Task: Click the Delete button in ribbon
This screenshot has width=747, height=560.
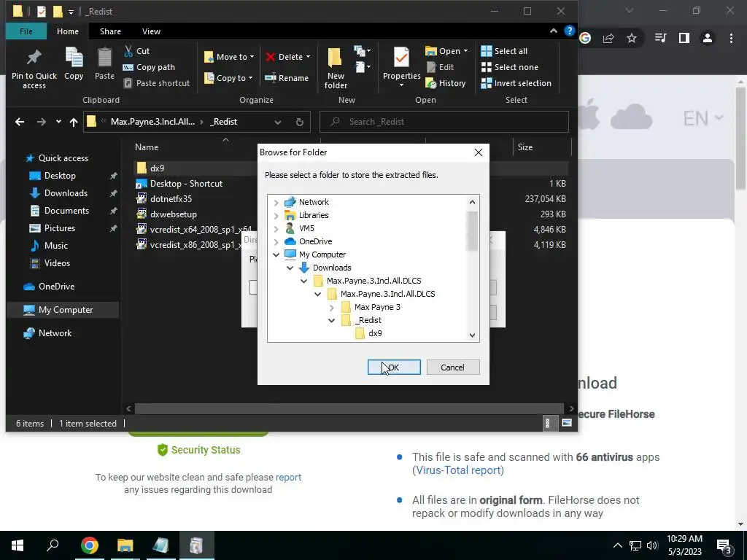Action: coord(287,57)
